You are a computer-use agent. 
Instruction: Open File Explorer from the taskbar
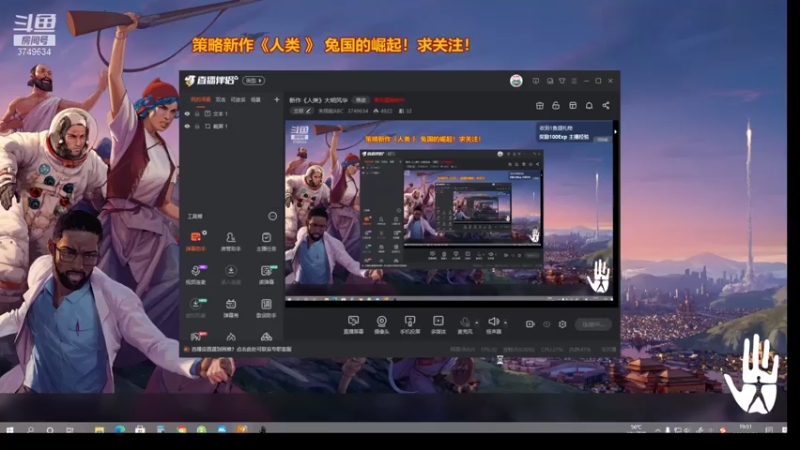pos(99,430)
